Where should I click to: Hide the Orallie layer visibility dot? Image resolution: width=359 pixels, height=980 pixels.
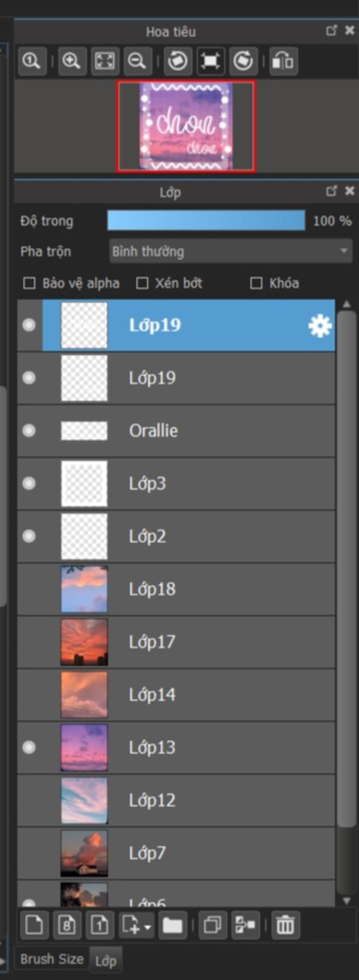(x=29, y=431)
